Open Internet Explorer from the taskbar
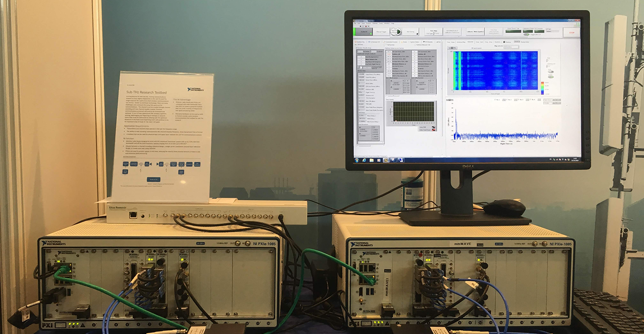 (x=365, y=160)
